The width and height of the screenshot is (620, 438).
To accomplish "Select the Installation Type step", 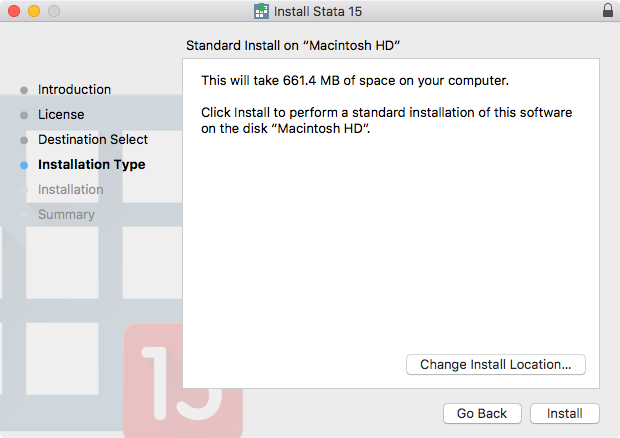I will click(92, 164).
